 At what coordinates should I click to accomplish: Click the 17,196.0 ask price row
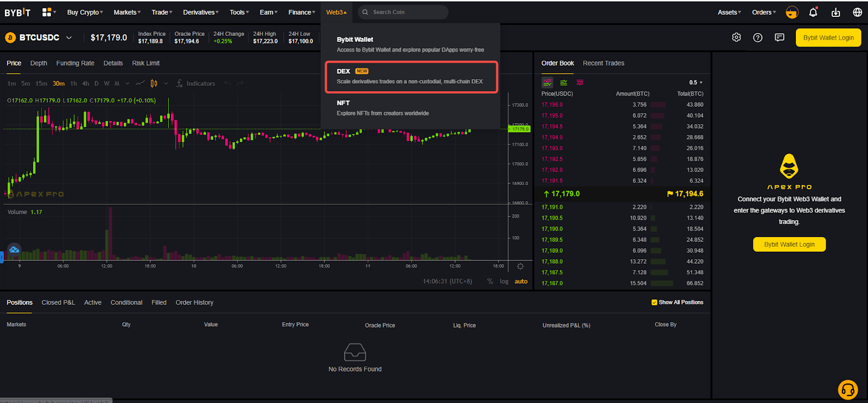622,105
